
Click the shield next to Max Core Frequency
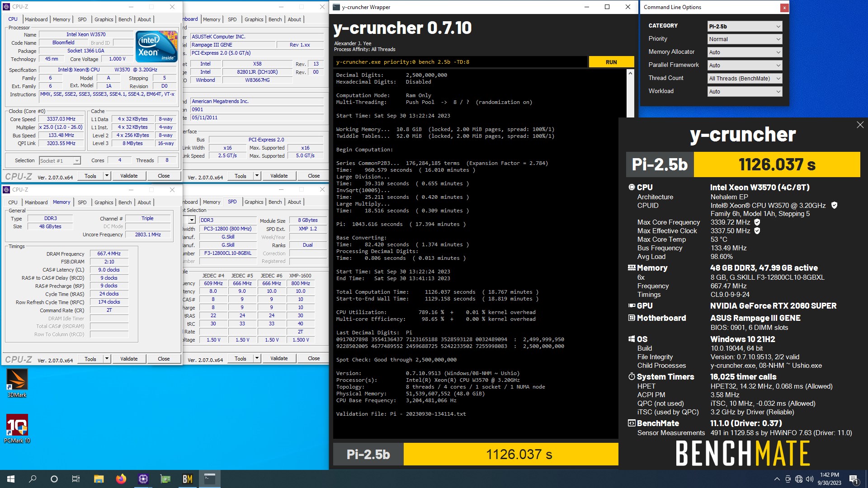(x=757, y=222)
